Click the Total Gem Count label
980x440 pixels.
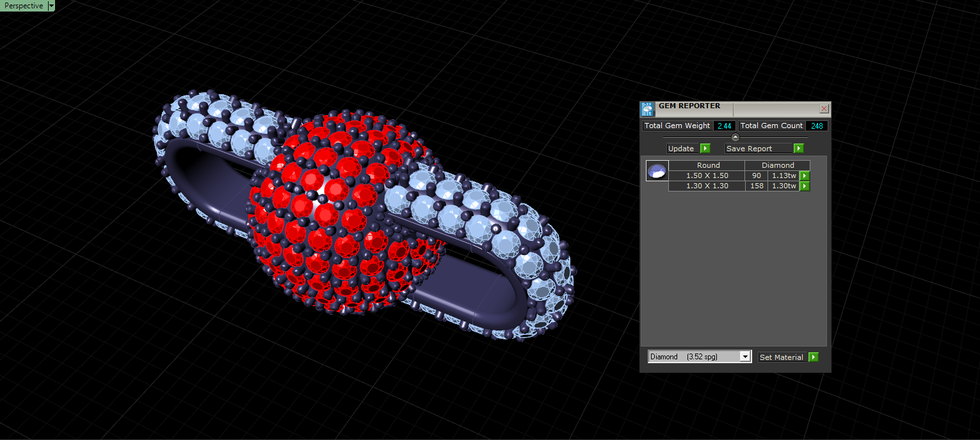(771, 126)
